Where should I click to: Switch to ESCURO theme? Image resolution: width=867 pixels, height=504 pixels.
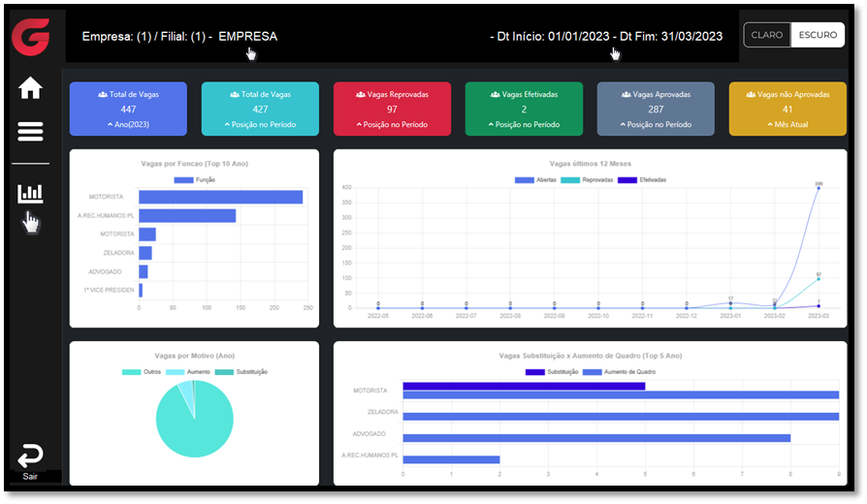click(x=818, y=35)
